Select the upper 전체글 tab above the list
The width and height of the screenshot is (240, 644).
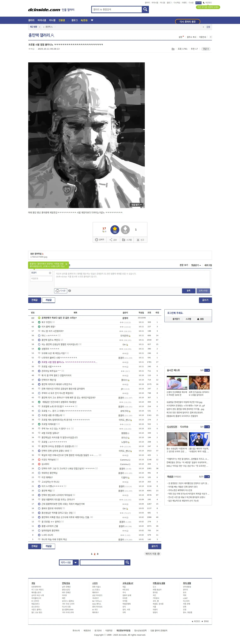tap(35, 300)
